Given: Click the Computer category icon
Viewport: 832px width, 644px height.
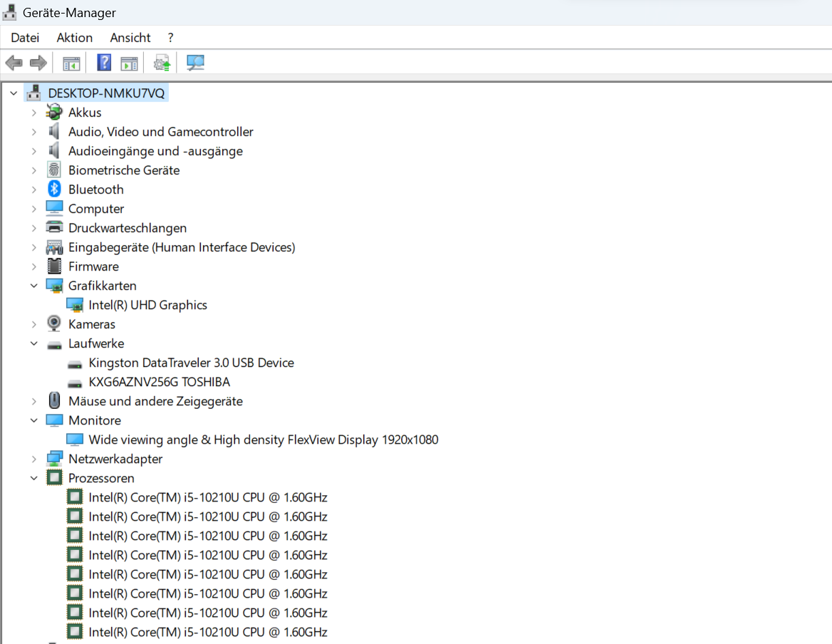Looking at the screenshot, I should (x=54, y=208).
